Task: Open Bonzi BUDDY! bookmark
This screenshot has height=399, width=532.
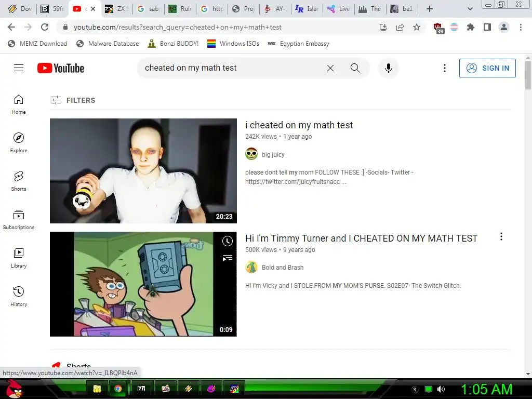Action: point(174,44)
